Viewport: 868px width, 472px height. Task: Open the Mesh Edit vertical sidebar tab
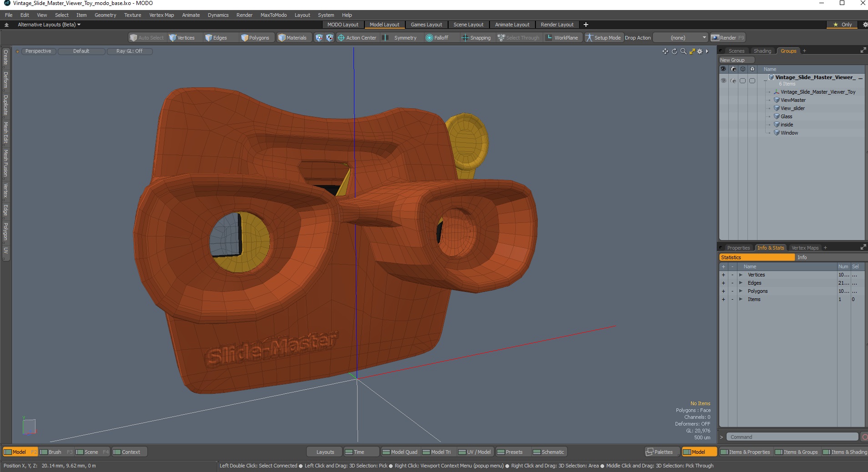click(x=5, y=132)
